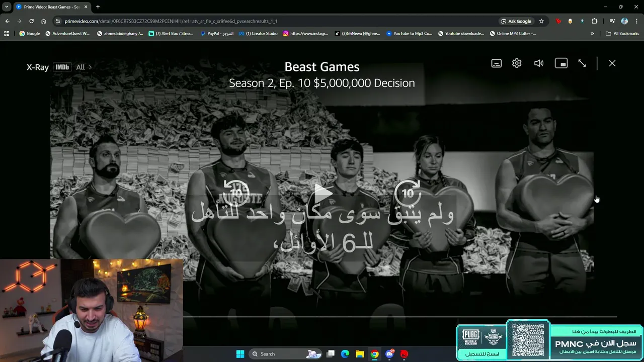Close the video player with X

(x=612, y=63)
